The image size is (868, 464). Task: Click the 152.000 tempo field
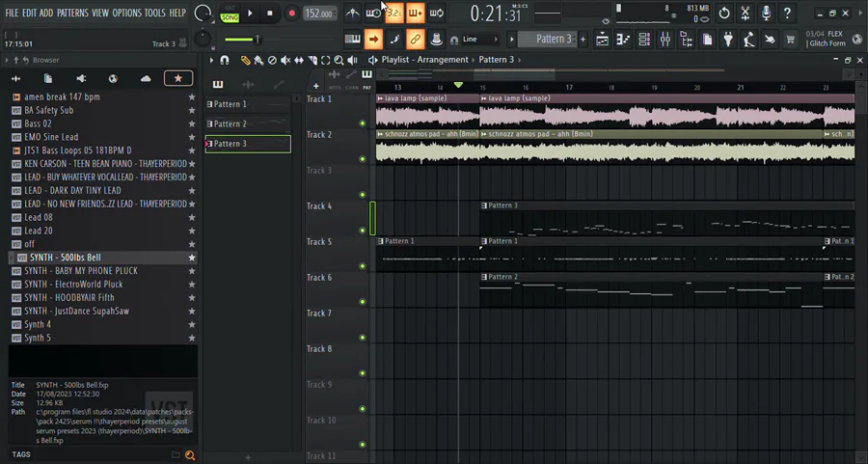319,14
